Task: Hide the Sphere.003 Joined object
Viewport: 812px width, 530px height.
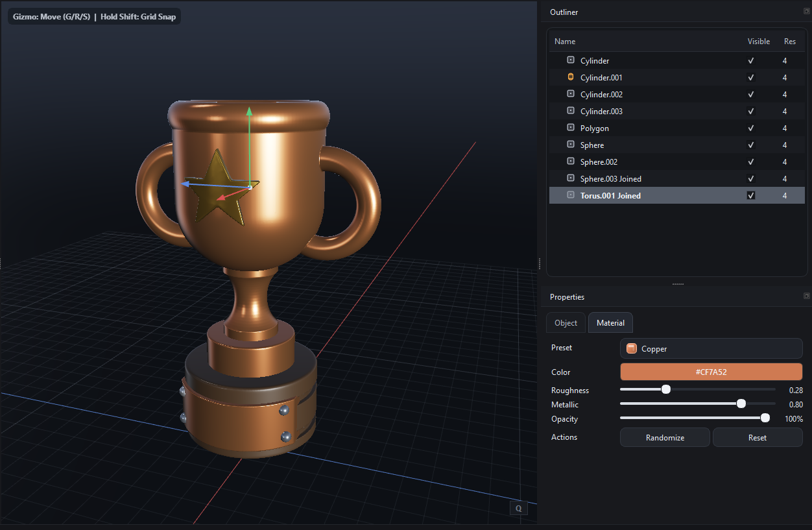Action: point(750,178)
